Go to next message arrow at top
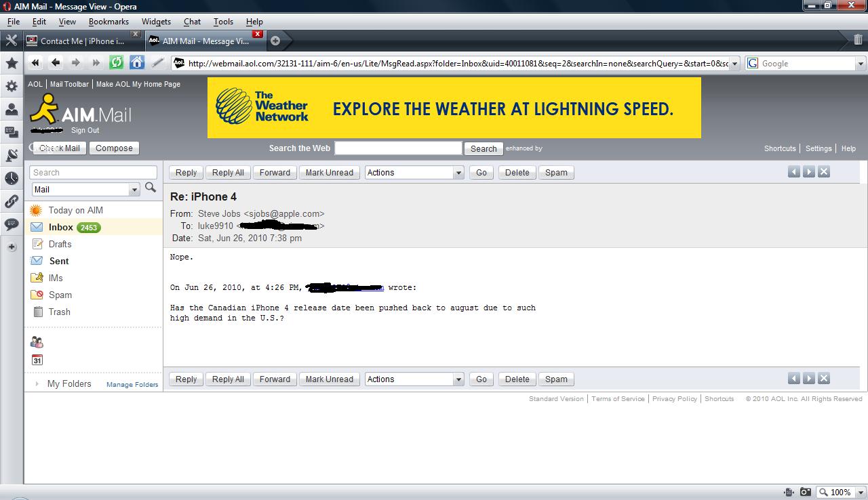This screenshot has height=500, width=868. point(809,172)
